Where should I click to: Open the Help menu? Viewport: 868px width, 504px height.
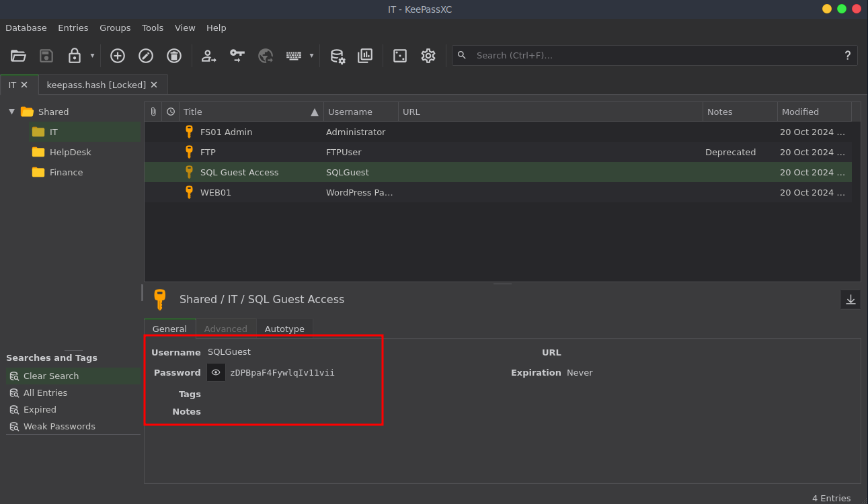216,28
